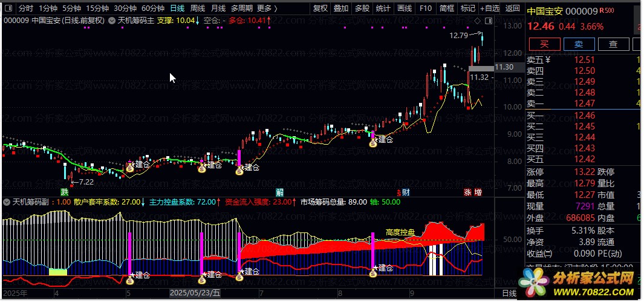This screenshot has height=302, width=644.
Task: Click the 2025/05/23/五 date marker on time axis
Action: tap(195, 293)
